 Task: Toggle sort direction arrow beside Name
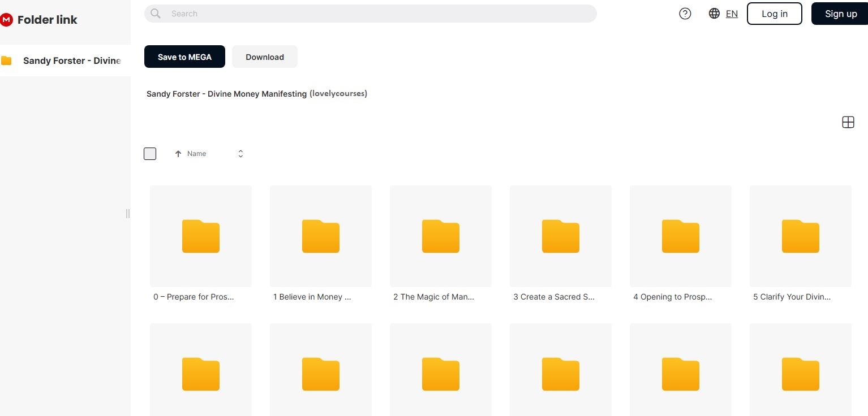point(178,154)
